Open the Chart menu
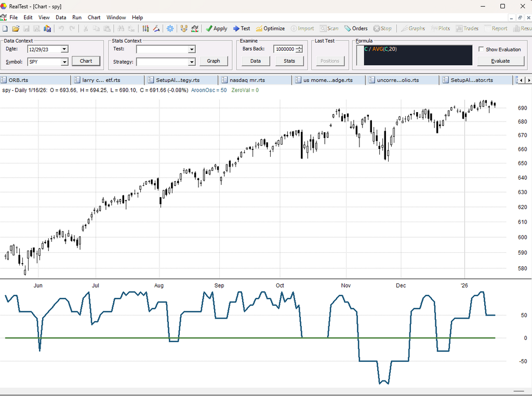This screenshot has width=532, height=396. 94,18
